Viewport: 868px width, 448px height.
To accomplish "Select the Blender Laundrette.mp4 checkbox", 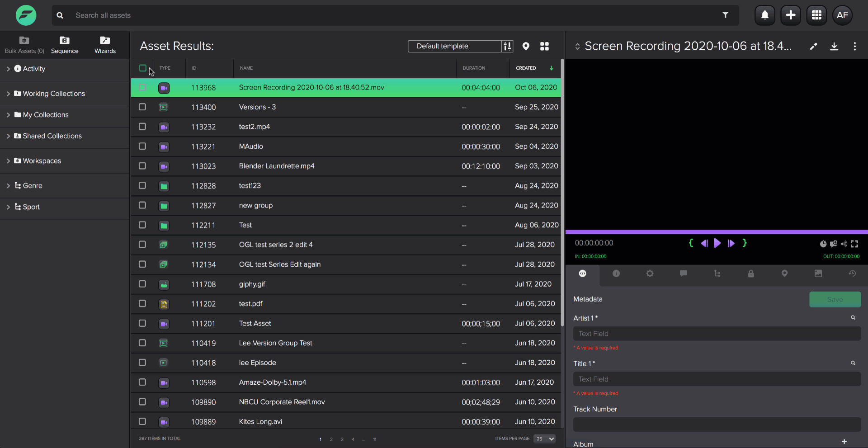I will pos(142,166).
